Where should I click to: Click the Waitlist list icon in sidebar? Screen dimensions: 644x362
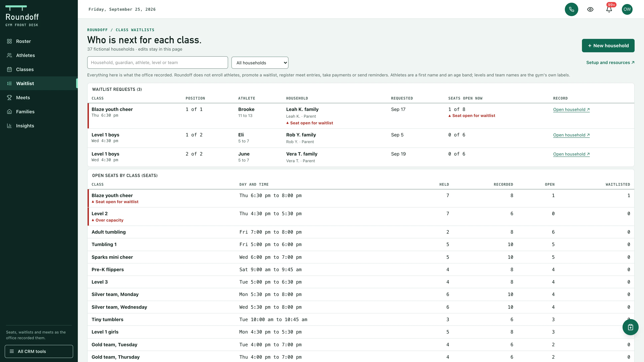point(10,83)
